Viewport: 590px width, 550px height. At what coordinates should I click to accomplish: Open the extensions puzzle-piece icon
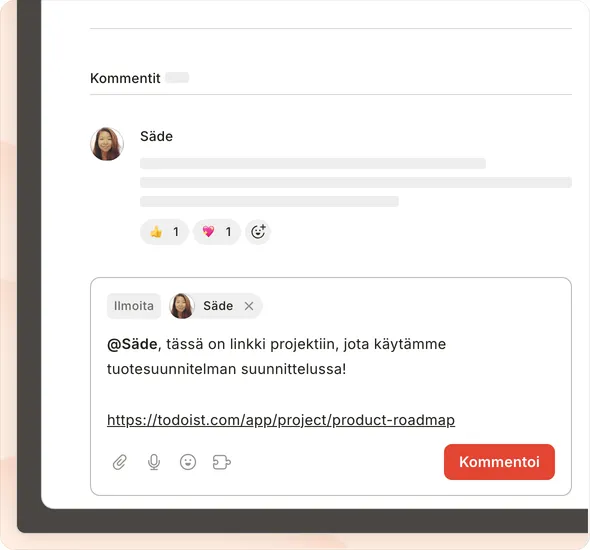click(222, 462)
